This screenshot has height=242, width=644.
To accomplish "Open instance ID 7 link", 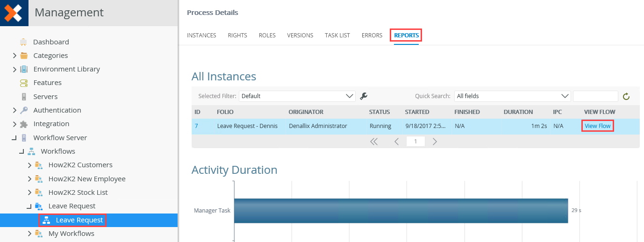I will point(196,126).
